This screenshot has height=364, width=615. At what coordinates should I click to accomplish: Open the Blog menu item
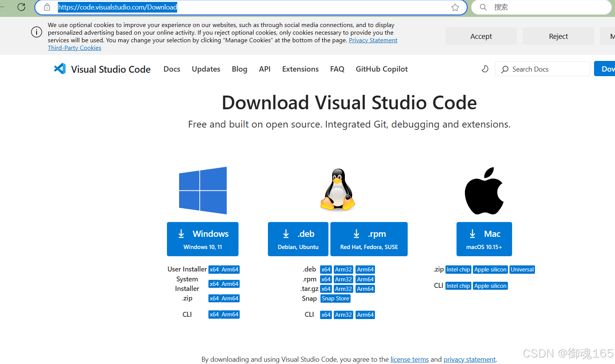tap(240, 69)
